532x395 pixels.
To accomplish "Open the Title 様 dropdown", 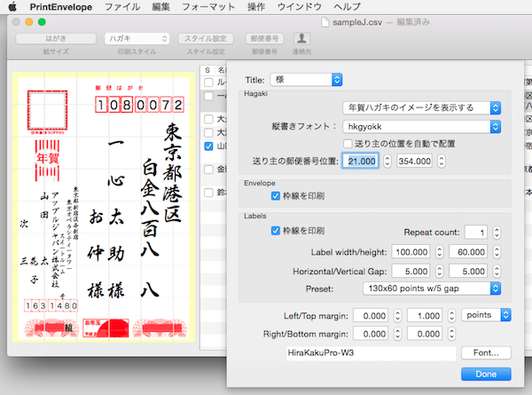I will tap(306, 80).
